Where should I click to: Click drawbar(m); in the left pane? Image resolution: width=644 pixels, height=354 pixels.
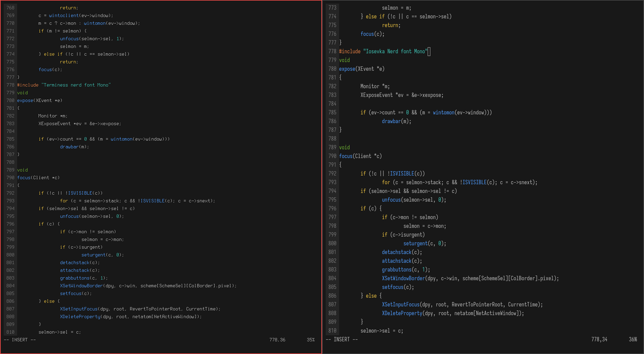[74, 147]
